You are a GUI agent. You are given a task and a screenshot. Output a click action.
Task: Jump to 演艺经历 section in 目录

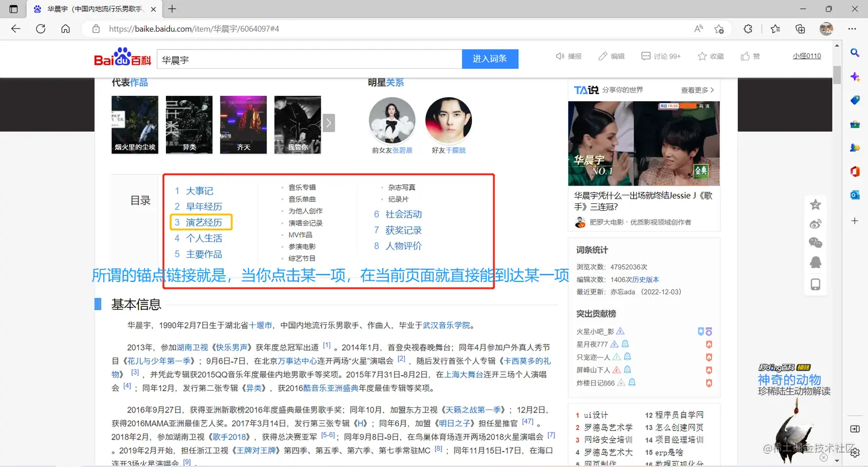click(x=204, y=222)
